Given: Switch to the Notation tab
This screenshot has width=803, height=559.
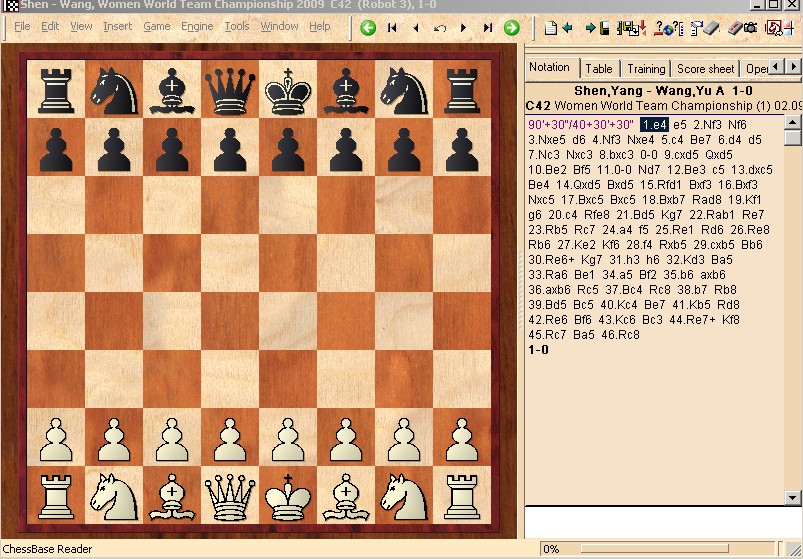Looking at the screenshot, I should point(551,68).
